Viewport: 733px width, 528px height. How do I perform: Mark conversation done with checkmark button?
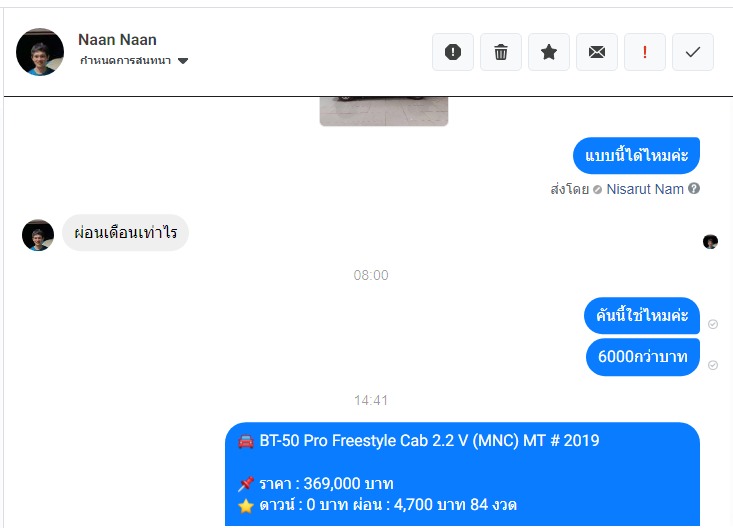click(693, 52)
